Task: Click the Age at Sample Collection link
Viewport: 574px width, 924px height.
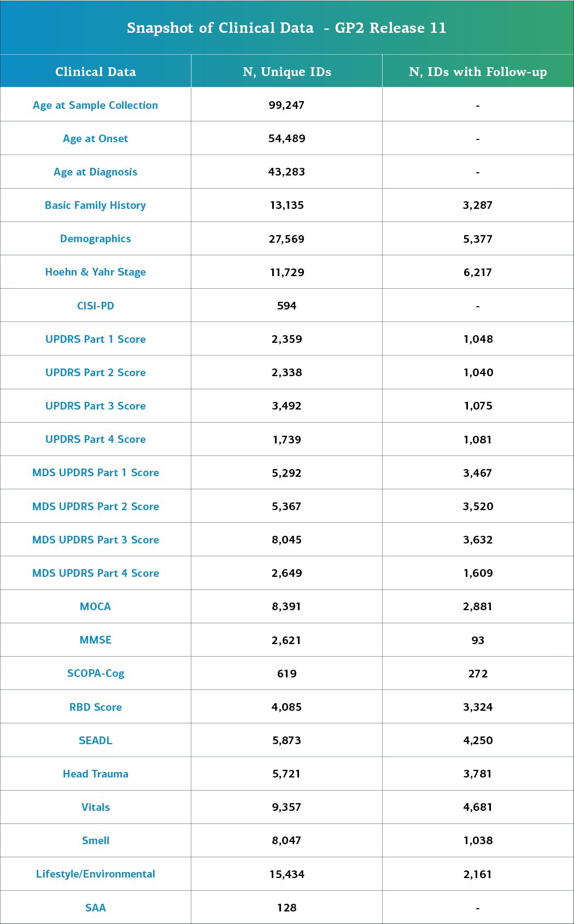Action: pos(95,105)
